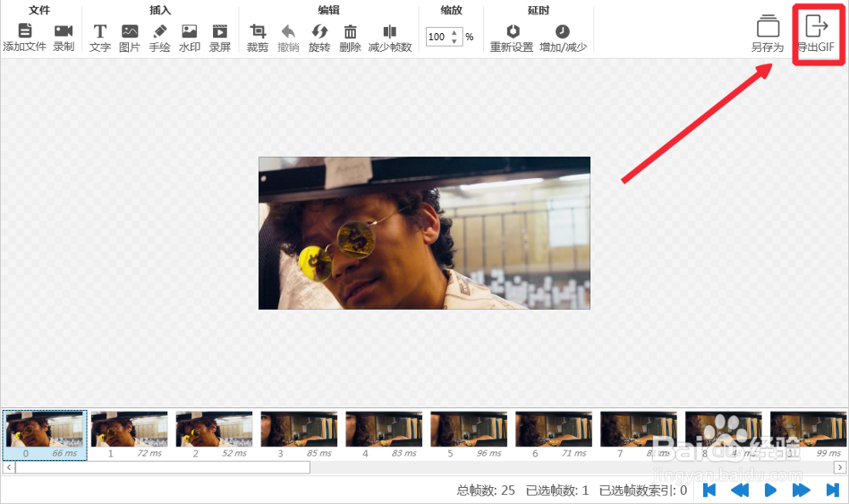Screen dimensions: 849x504
Task: Increase zoom with the up stepper arrow
Action: click(454, 32)
